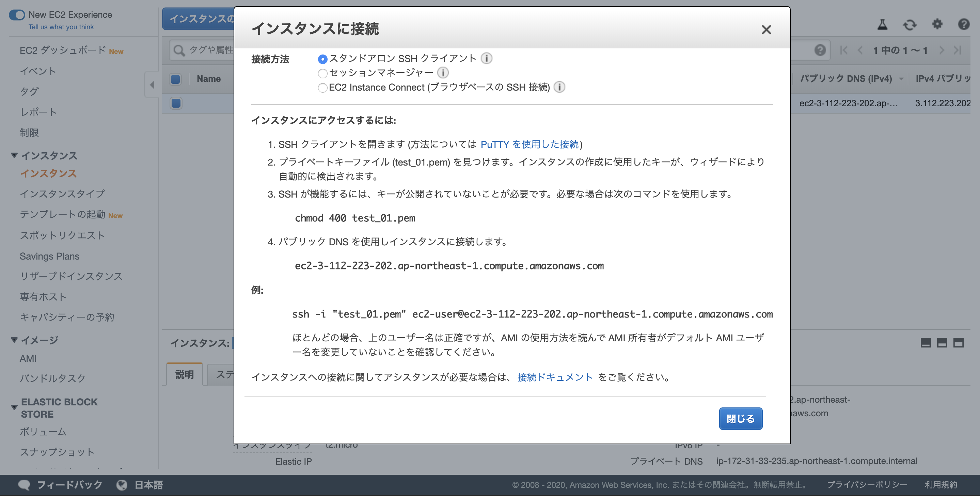Image resolution: width=980 pixels, height=496 pixels.
Task: Open レポート in the sidebar
Action: click(x=38, y=112)
